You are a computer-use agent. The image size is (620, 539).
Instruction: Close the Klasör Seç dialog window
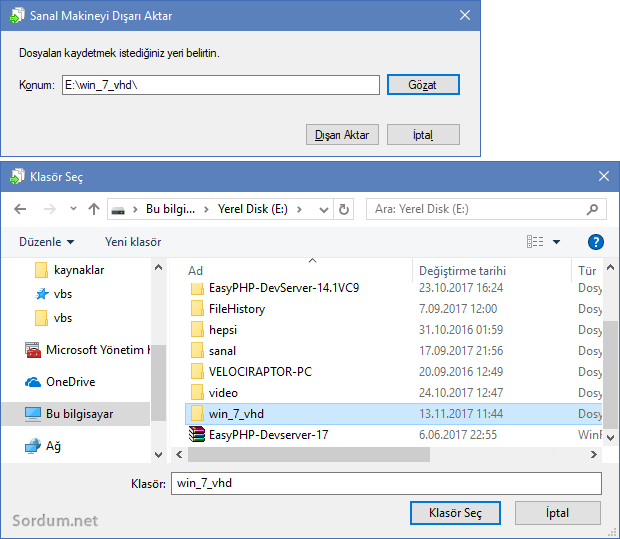(x=603, y=176)
